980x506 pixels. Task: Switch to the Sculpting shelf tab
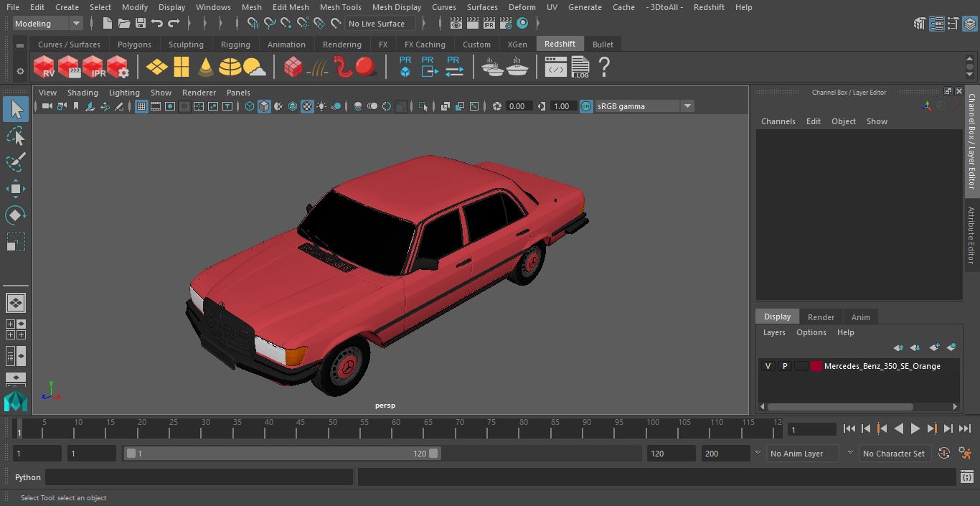(x=186, y=44)
